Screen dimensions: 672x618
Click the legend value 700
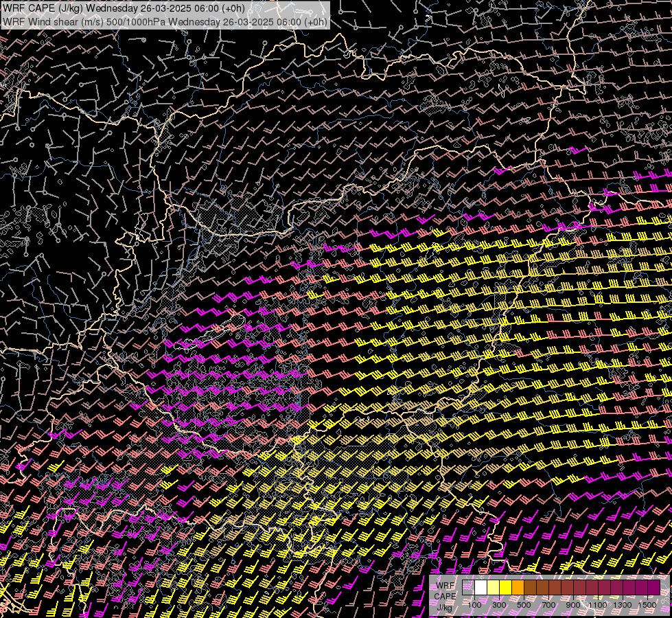[x=548, y=605]
